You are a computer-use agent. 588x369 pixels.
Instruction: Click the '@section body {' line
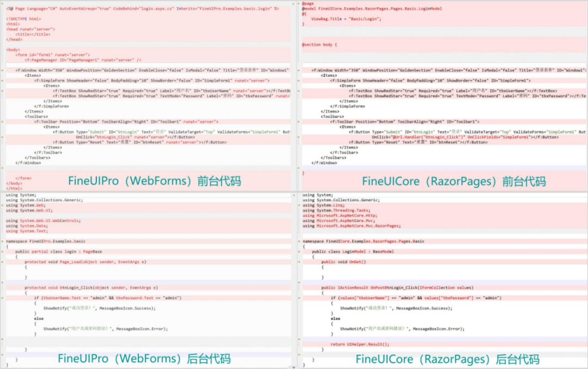tap(320, 45)
